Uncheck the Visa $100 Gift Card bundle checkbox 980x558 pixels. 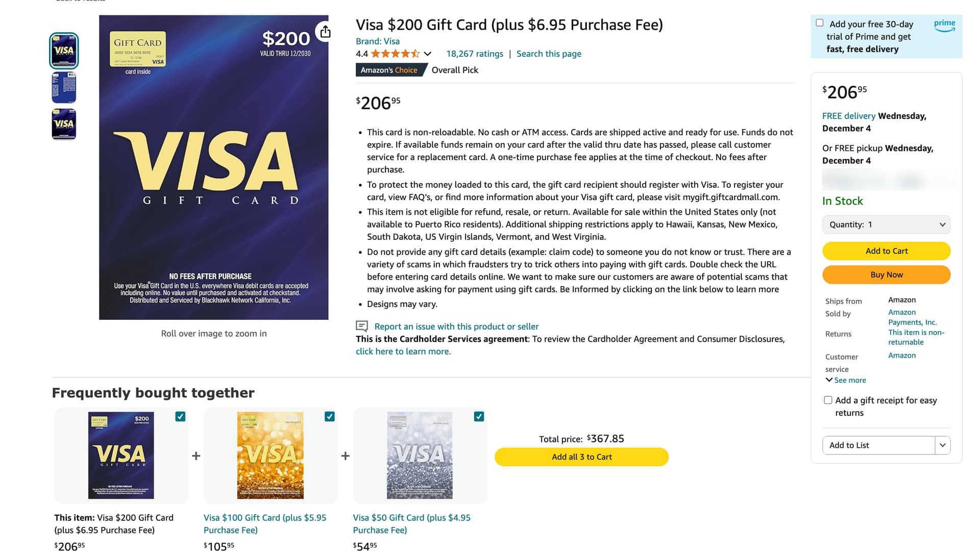pyautogui.click(x=330, y=417)
